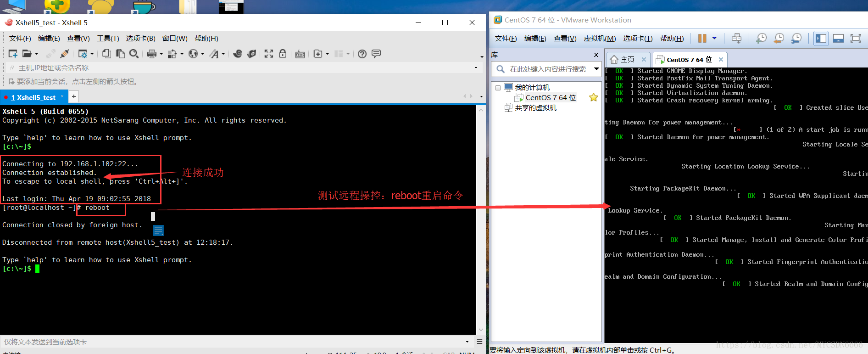Click the globe encoding icon in Xshell toolbar
This screenshot has height=354, width=868.
pos(193,54)
